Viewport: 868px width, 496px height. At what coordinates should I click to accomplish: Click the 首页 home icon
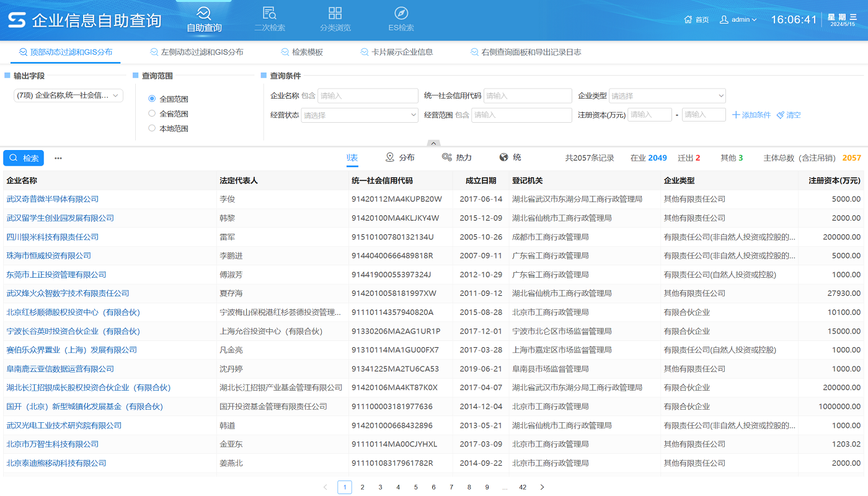(689, 19)
